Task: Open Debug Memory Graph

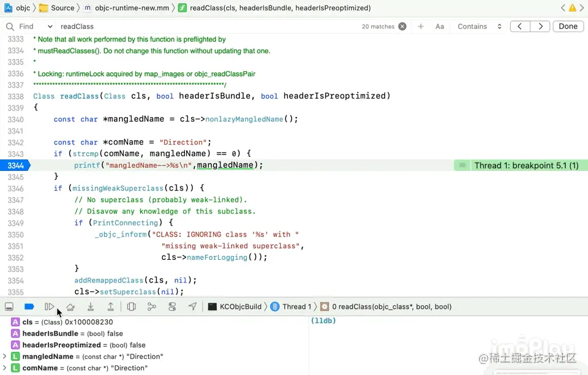Action: (151, 307)
